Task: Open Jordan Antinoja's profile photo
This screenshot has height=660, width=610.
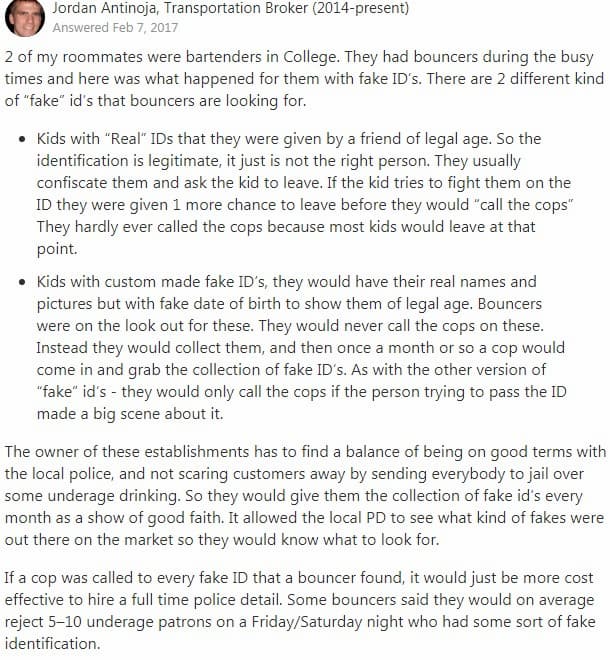Action: point(25,18)
